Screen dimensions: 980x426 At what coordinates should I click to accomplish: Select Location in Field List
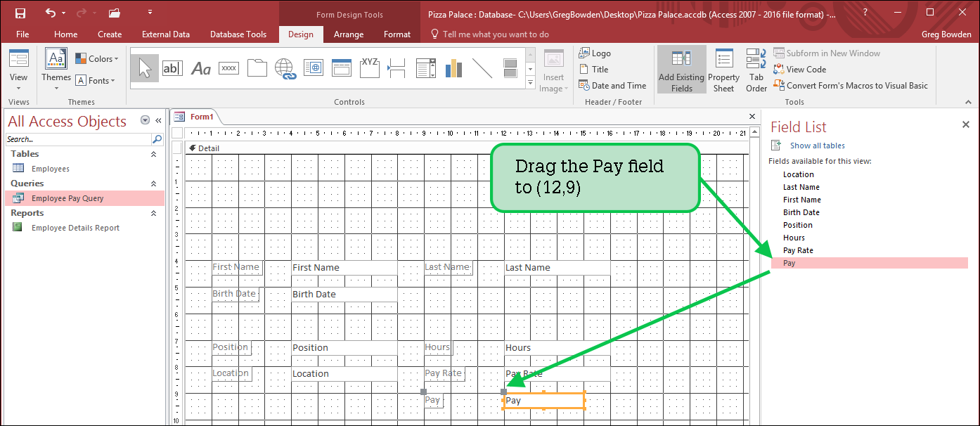799,174
